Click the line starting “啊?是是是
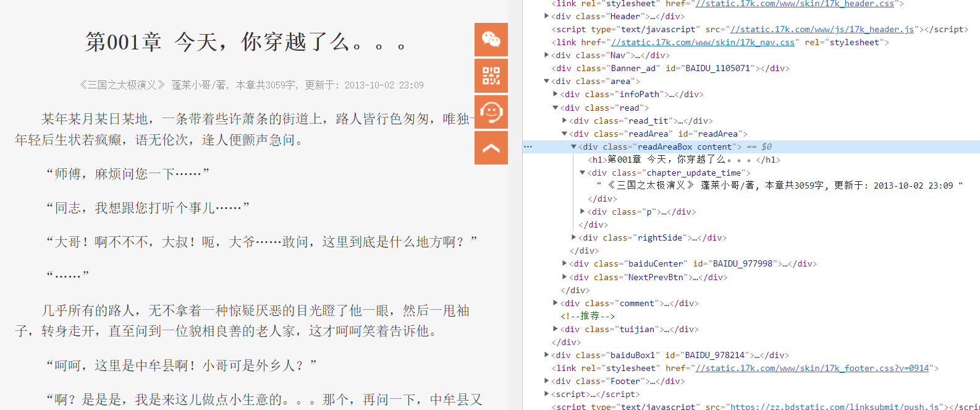This screenshot has width=980, height=410. 264,399
